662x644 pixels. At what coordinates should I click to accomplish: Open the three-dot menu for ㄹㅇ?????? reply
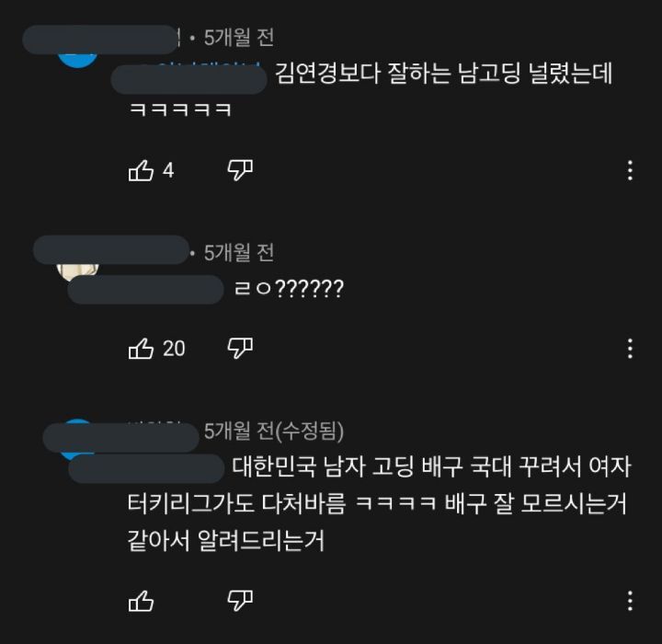tap(630, 349)
